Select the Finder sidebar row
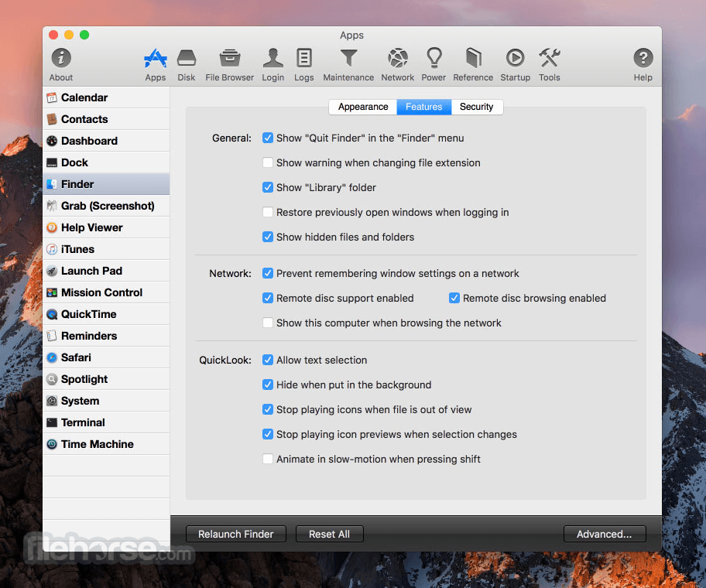The image size is (706, 588). click(106, 184)
